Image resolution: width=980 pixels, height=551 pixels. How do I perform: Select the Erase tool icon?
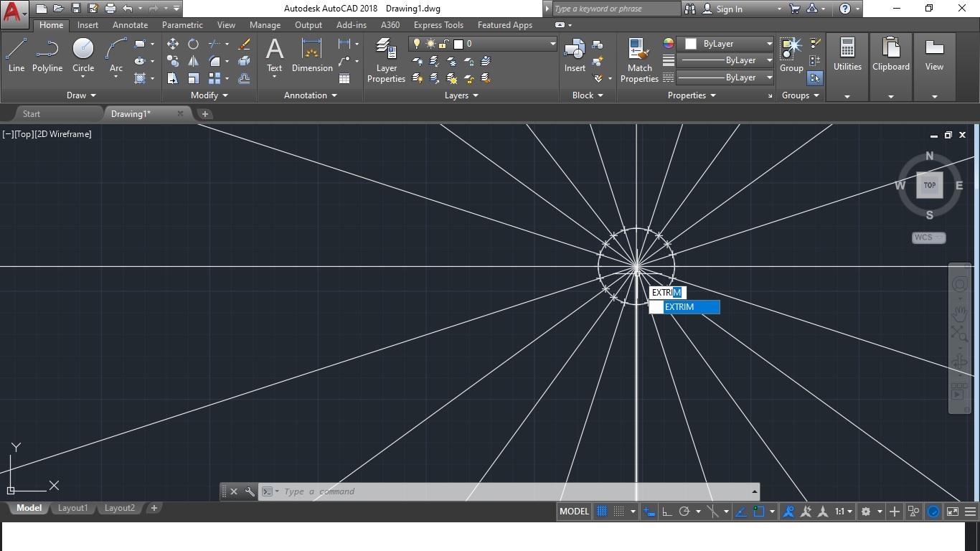tap(244, 44)
